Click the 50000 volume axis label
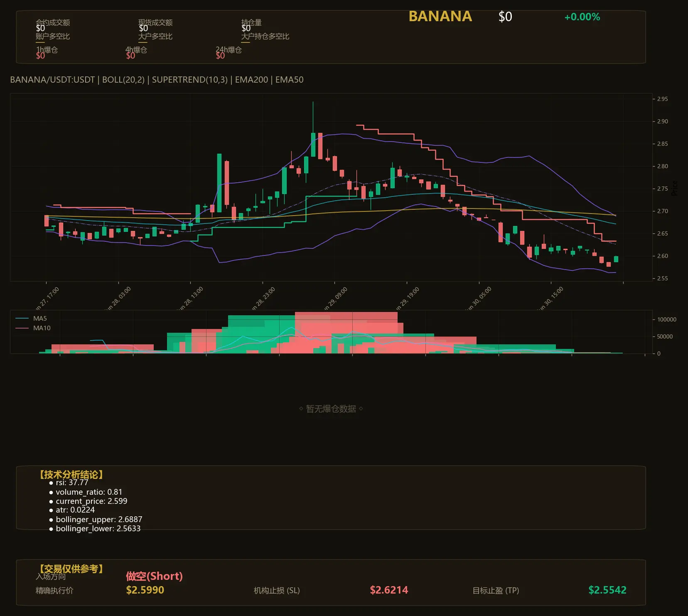 pos(665,336)
